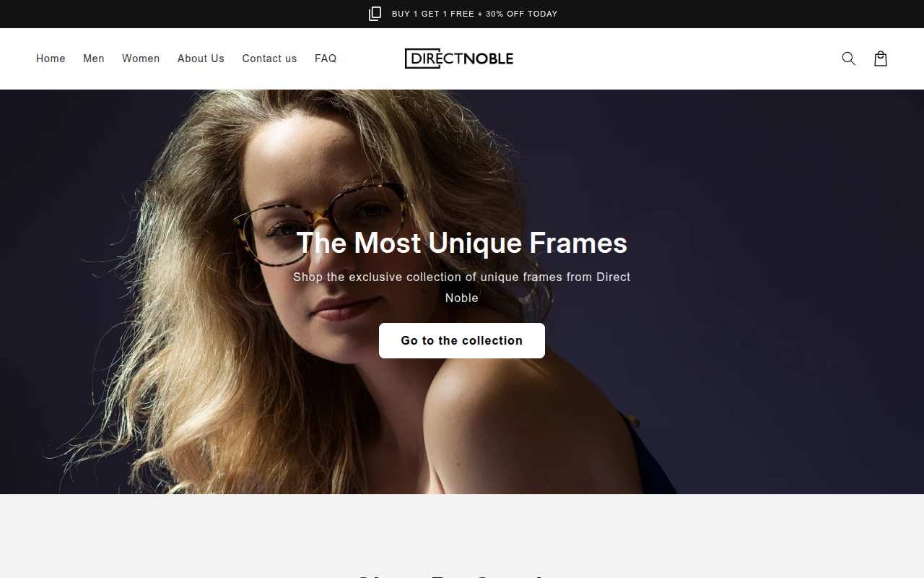Click the DirectNoble logo
This screenshot has width=924, height=578.
pyautogui.click(x=459, y=59)
